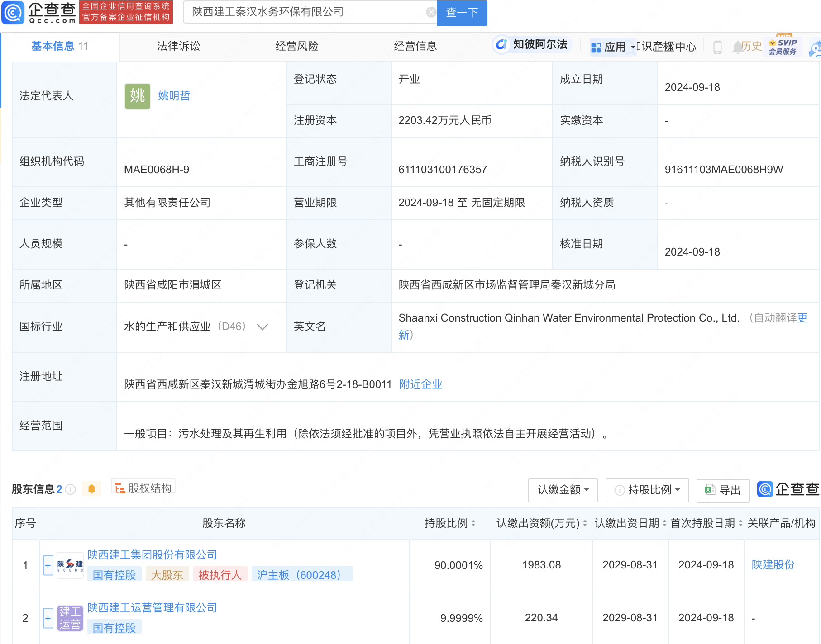The width and height of the screenshot is (821, 644).
Task: Open legal representative 姚明哲 profile
Action: (174, 96)
